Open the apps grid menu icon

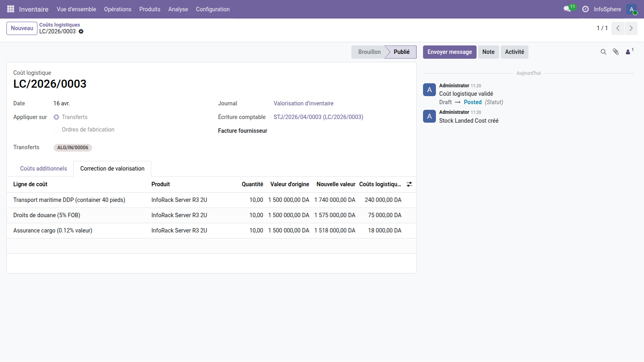[x=10, y=9]
